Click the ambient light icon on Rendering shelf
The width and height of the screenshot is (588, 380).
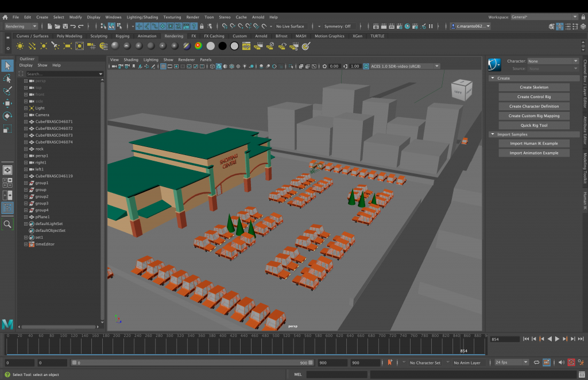(21, 46)
